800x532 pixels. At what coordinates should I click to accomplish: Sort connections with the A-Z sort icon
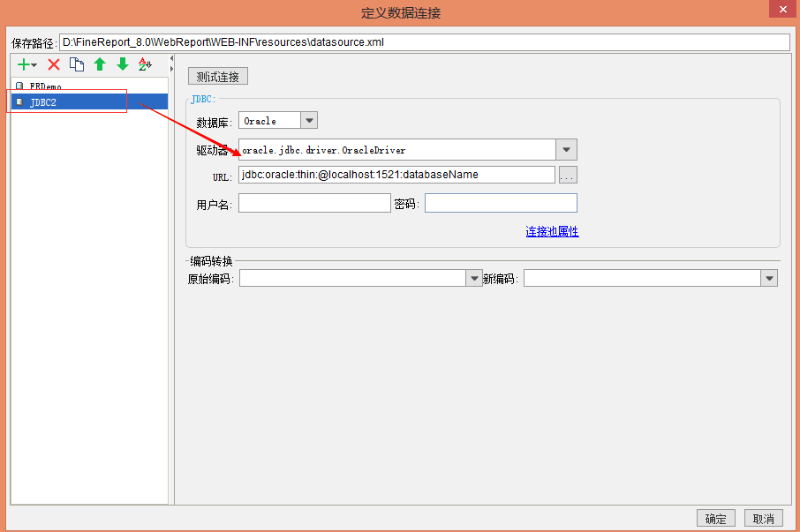pyautogui.click(x=145, y=64)
